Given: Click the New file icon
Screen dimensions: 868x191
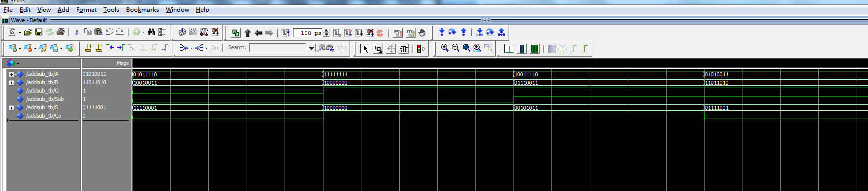Looking at the screenshot, I should pos(12,32).
